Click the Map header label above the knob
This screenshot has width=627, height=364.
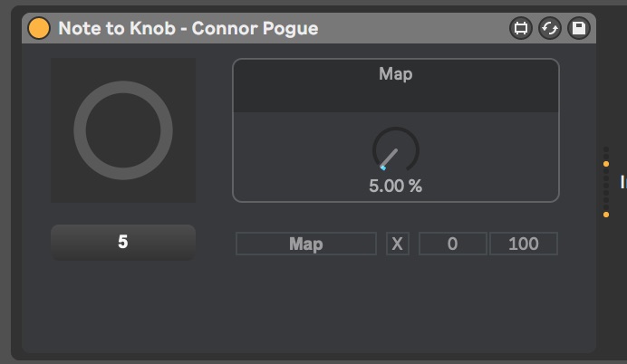395,74
